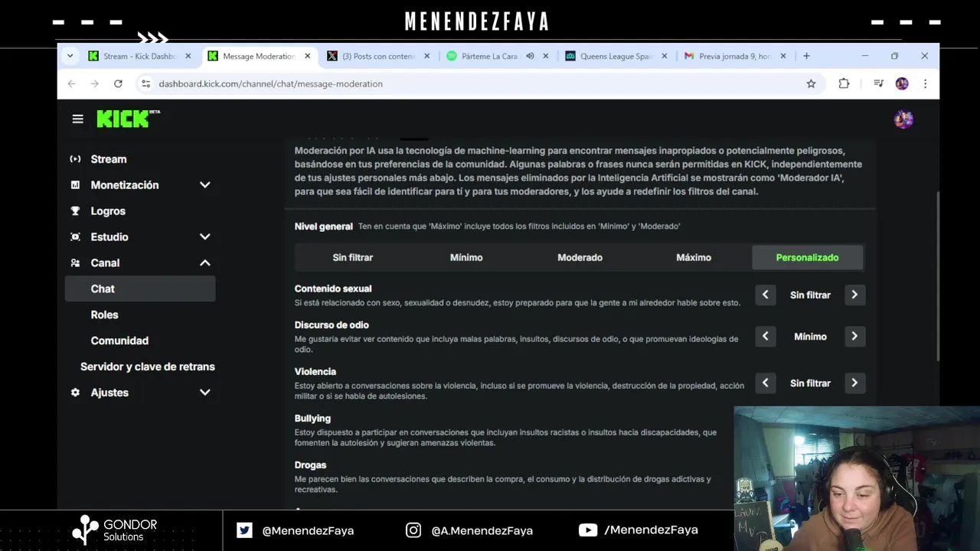Reload the page with refresh icon
The height and width of the screenshot is (551, 980).
point(118,83)
